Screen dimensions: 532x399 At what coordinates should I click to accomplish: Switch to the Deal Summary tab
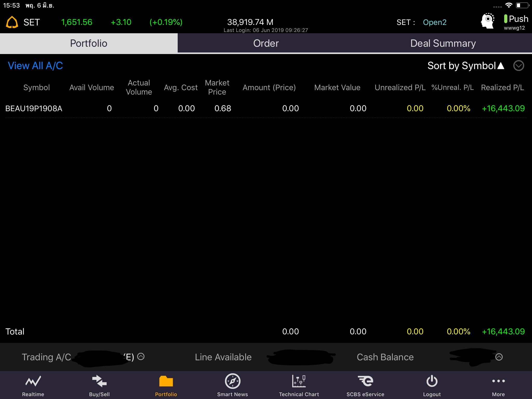click(x=443, y=43)
